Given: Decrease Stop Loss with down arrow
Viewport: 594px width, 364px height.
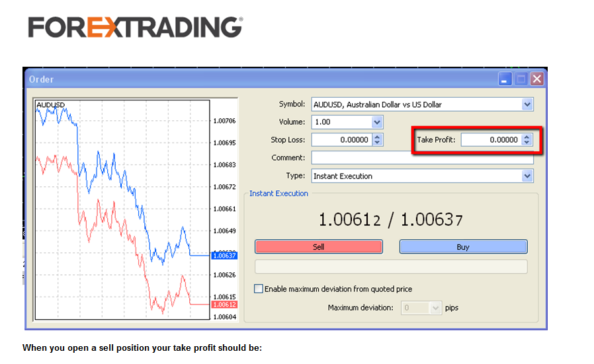Looking at the screenshot, I should pyautogui.click(x=377, y=143).
